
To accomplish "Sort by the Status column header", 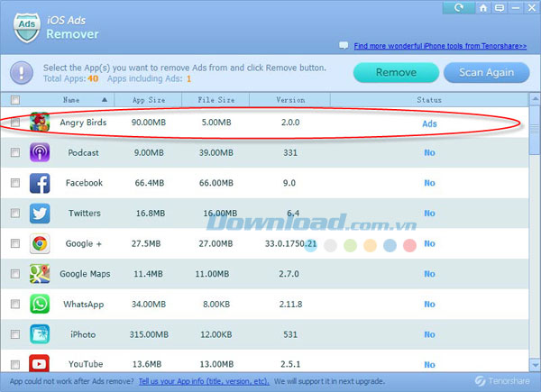I will click(429, 100).
